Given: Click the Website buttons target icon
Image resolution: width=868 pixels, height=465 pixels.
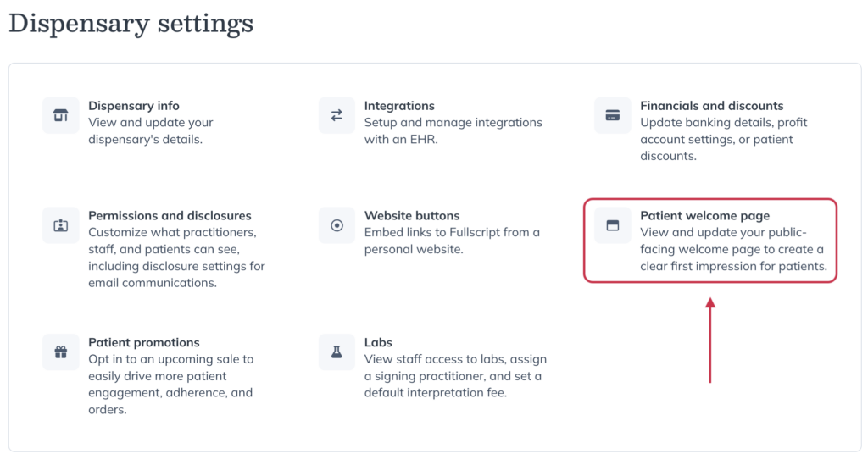Looking at the screenshot, I should (337, 225).
